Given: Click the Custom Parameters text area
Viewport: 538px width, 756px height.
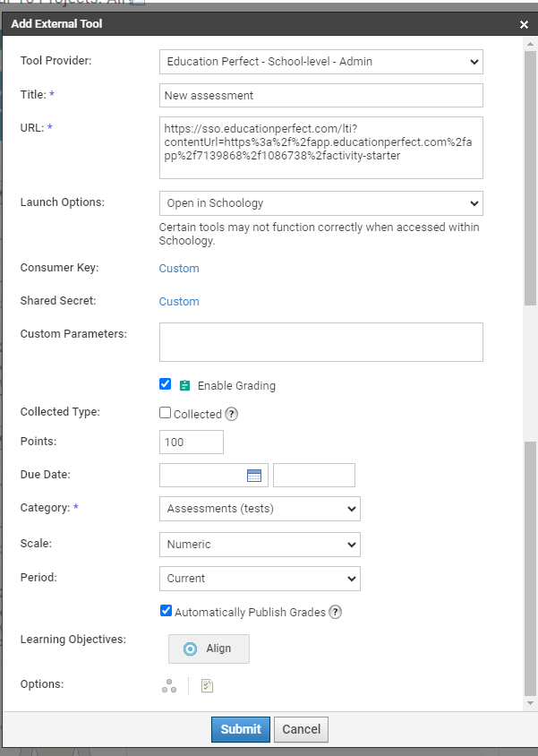Looking at the screenshot, I should [321, 342].
